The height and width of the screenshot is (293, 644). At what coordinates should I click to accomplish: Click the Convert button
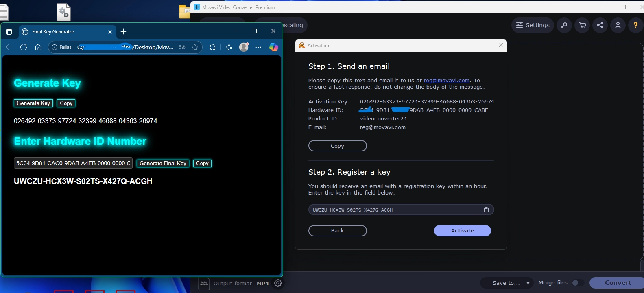[x=617, y=283]
